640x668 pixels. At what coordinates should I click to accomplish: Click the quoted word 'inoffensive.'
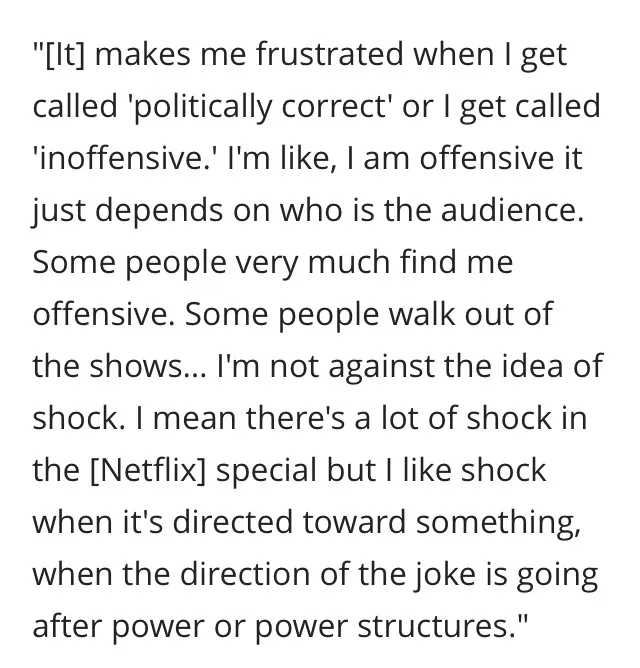point(125,158)
